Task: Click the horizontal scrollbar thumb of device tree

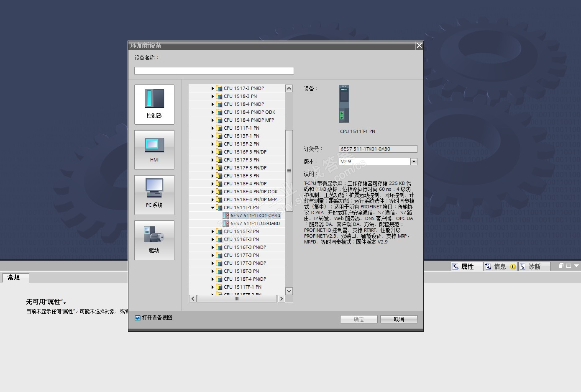Action: coord(237,299)
